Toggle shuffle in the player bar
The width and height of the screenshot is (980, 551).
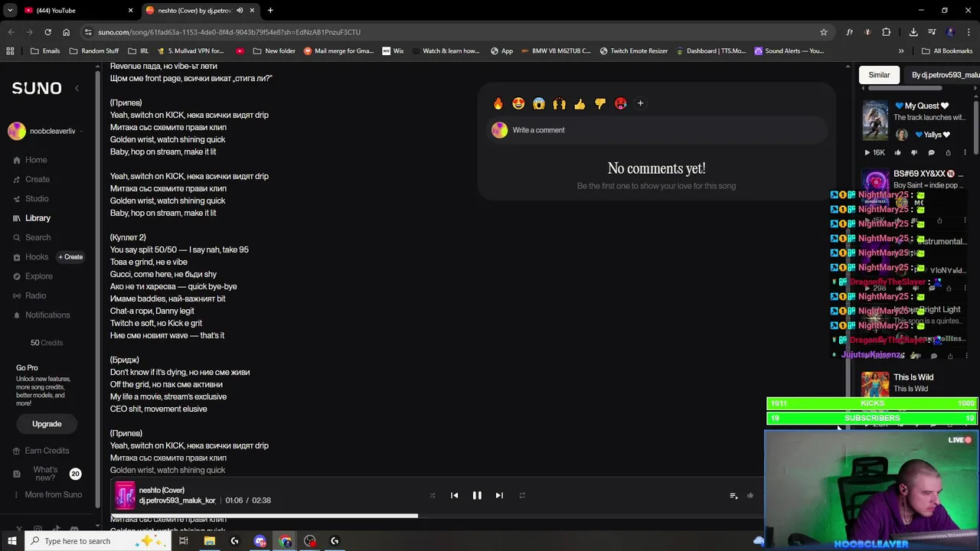432,495
